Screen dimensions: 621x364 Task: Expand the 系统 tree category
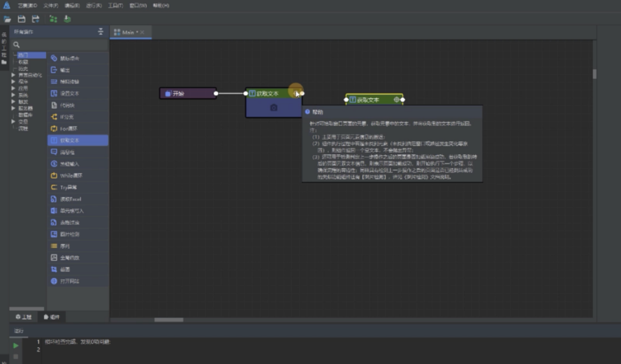[x=13, y=95]
